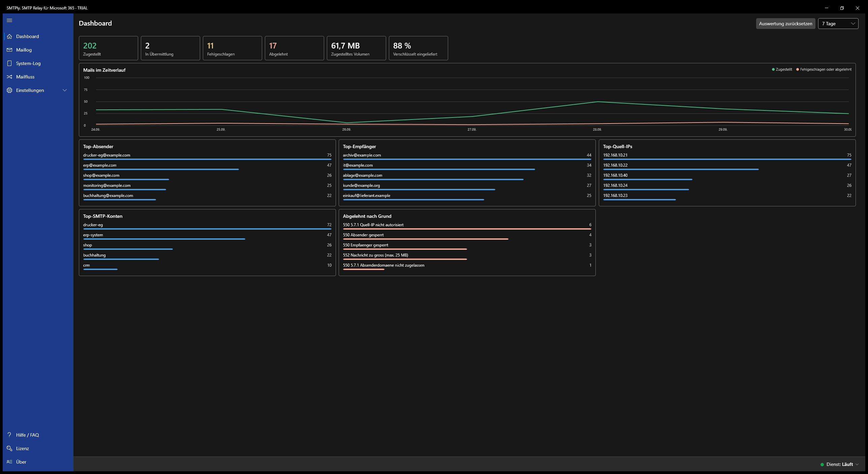The height and width of the screenshot is (474, 868).
Task: Click the 202 Zugestellt stat card
Action: [108, 48]
